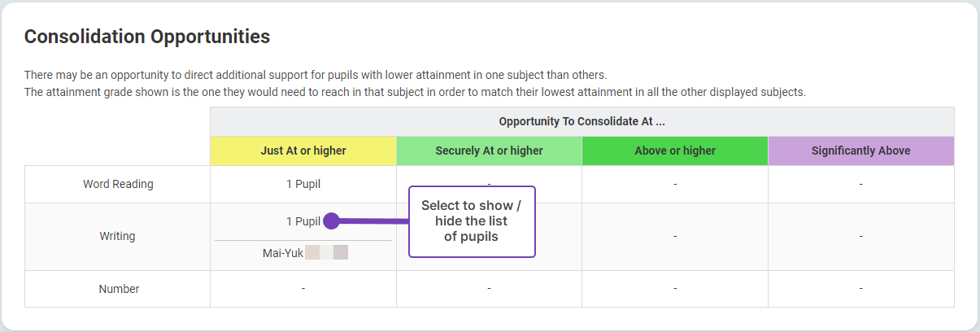
Task: Expand the Word Reading '1 Pupil' list
Action: pos(303,184)
